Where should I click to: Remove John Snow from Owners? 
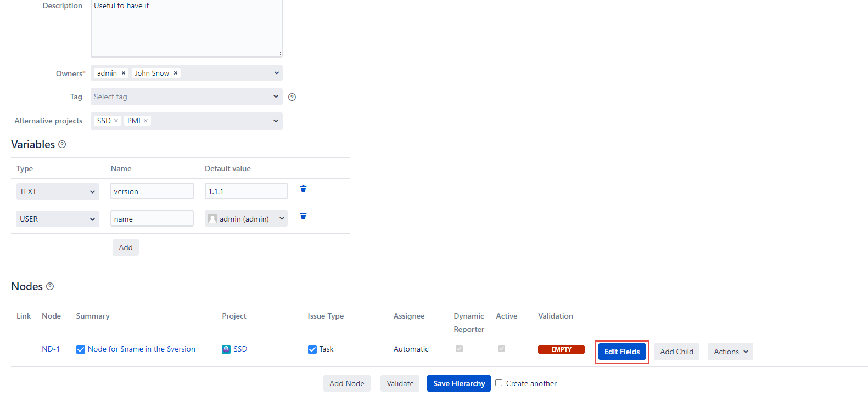pyautogui.click(x=176, y=73)
